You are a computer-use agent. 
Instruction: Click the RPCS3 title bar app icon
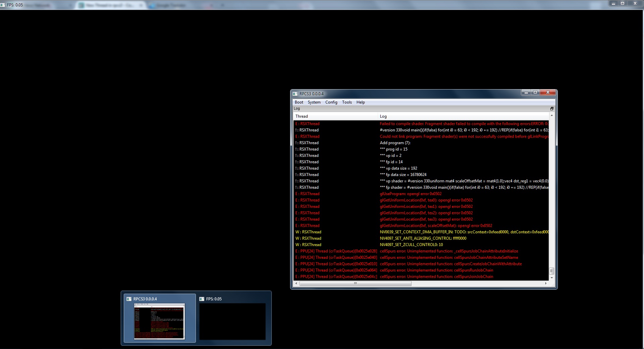coord(295,94)
